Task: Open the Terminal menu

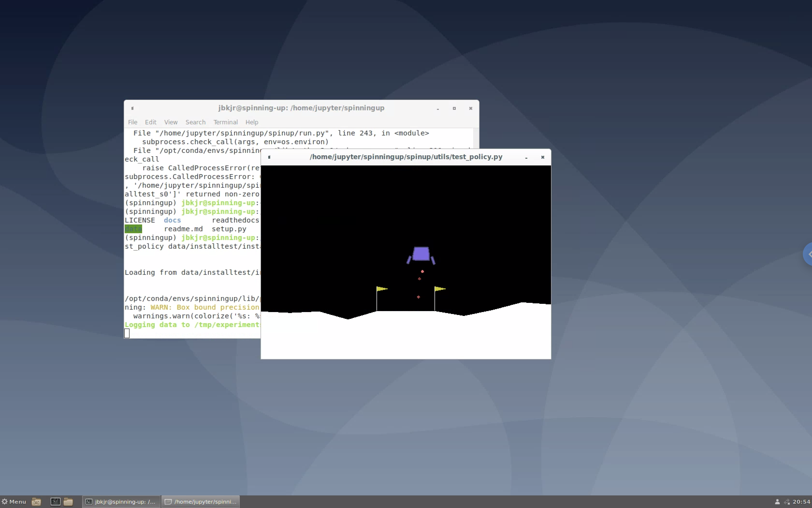Action: click(225, 122)
